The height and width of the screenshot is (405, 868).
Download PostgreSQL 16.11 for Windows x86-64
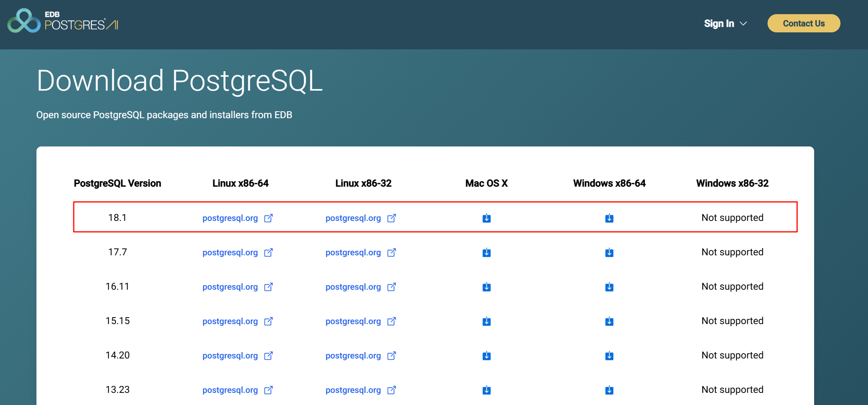(x=609, y=287)
